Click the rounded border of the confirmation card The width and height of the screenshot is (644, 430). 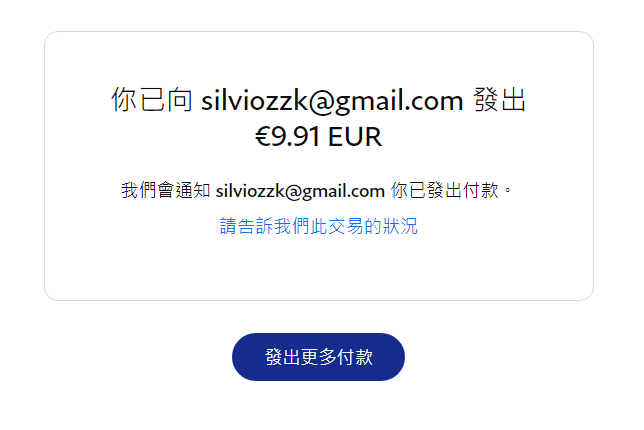pyautogui.click(x=319, y=32)
